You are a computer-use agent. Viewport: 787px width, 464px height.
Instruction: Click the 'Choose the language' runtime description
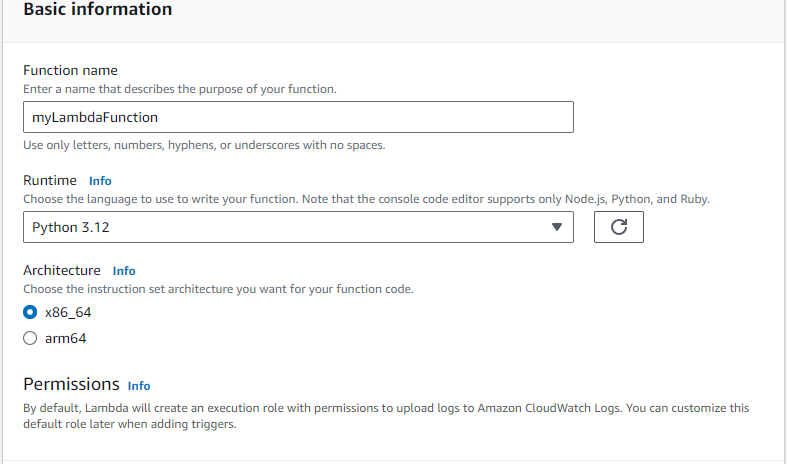[366, 199]
